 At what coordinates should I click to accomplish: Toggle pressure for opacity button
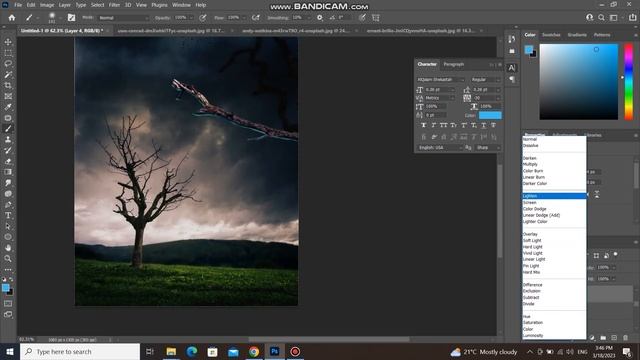(202, 18)
